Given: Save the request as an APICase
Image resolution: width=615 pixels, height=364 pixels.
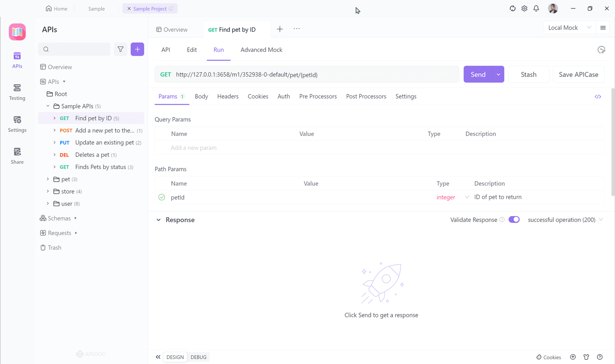Looking at the screenshot, I should coord(578,74).
